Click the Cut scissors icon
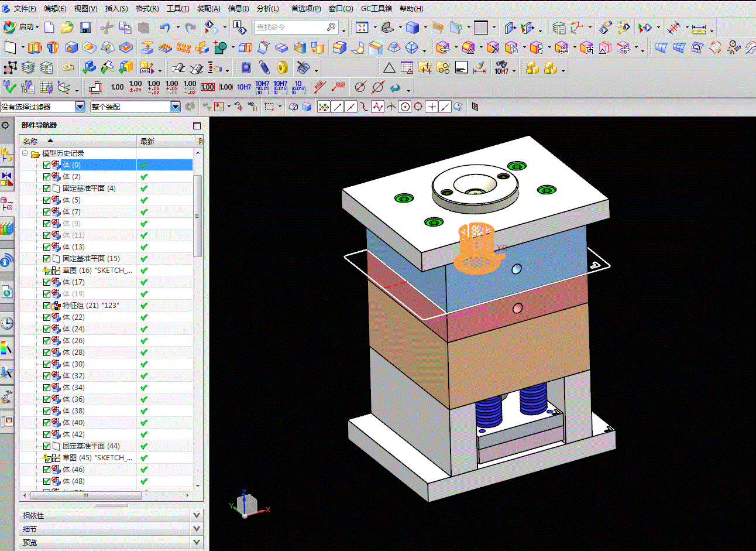Viewport: 756px width, 551px height. pyautogui.click(x=106, y=28)
